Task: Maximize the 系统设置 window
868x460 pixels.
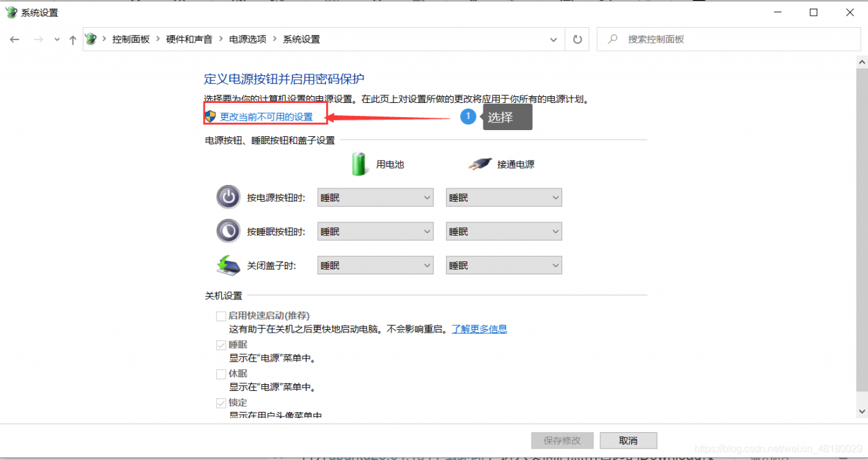Action: coord(814,12)
